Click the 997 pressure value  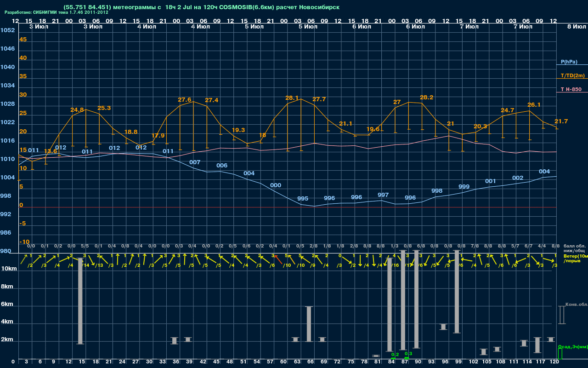click(383, 195)
